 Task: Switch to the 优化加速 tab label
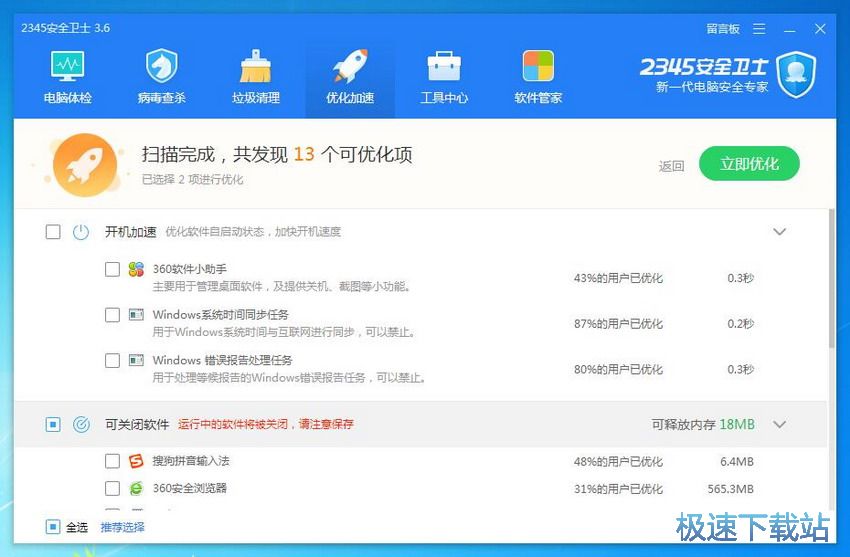350,98
